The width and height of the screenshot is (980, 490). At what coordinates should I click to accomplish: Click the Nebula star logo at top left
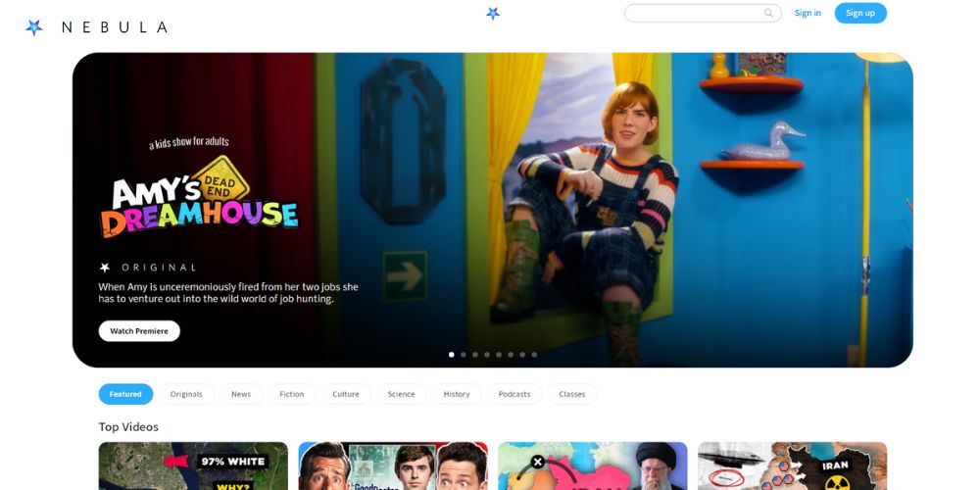[x=34, y=27]
